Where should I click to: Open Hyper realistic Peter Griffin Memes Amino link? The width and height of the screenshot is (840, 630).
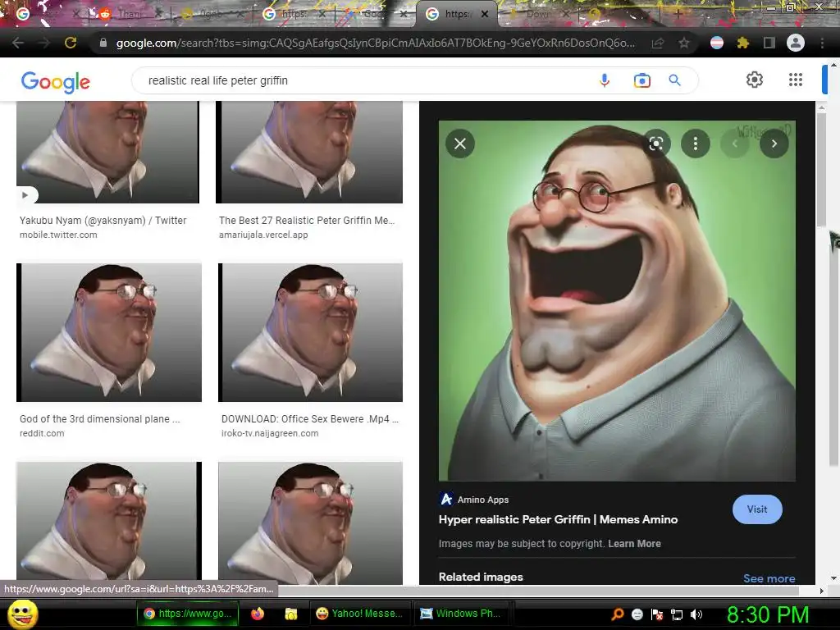pyautogui.click(x=558, y=519)
